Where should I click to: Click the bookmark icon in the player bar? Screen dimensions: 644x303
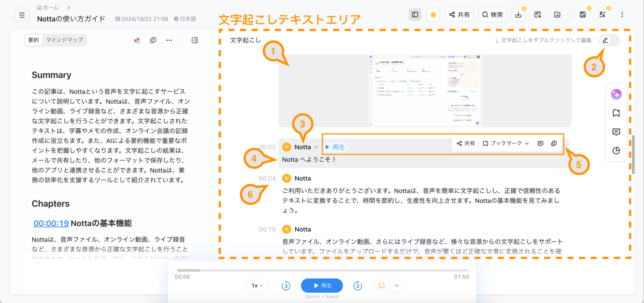point(382,286)
